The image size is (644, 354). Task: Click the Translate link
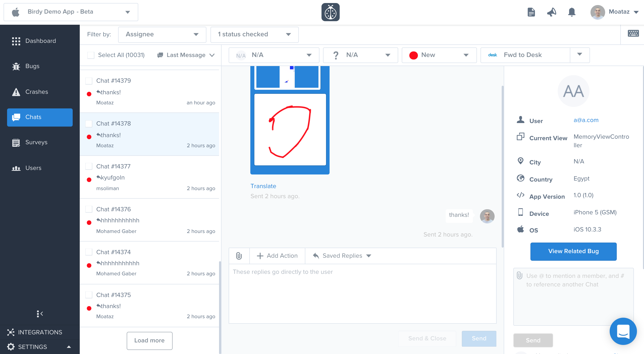(263, 186)
